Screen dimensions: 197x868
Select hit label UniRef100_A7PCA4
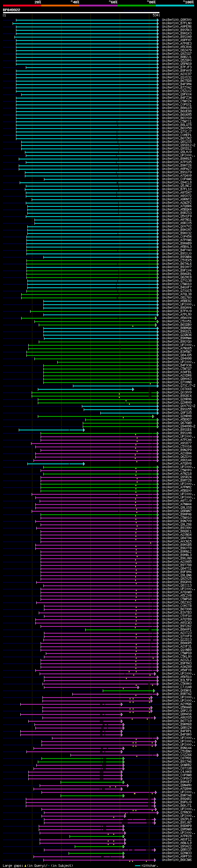(x=177, y=440)
